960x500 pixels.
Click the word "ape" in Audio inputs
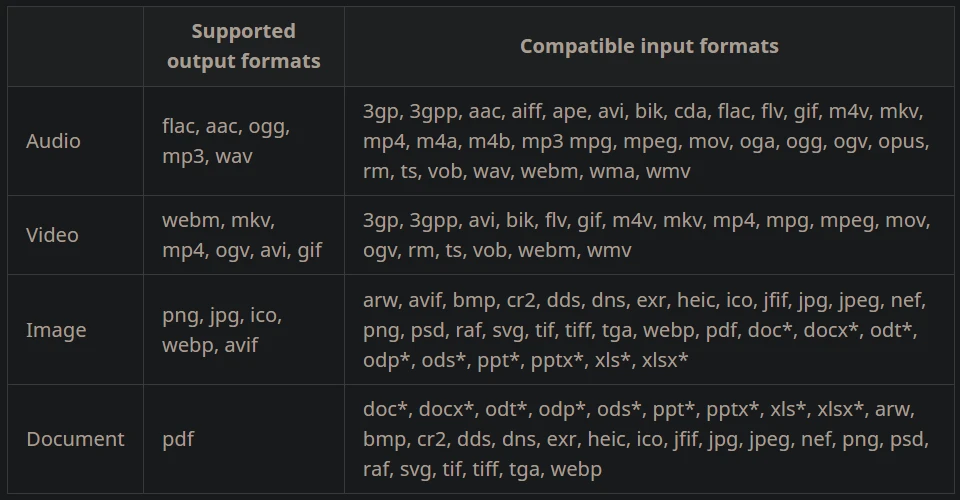pos(582,111)
